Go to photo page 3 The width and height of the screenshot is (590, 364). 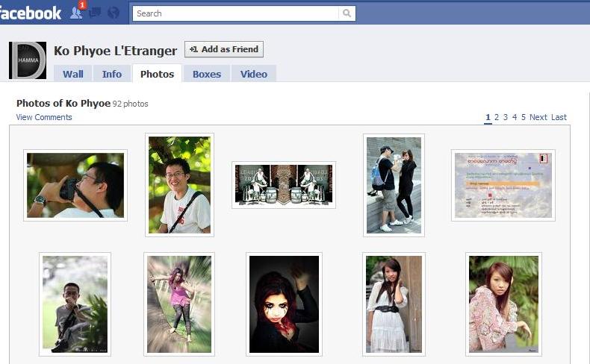[506, 117]
